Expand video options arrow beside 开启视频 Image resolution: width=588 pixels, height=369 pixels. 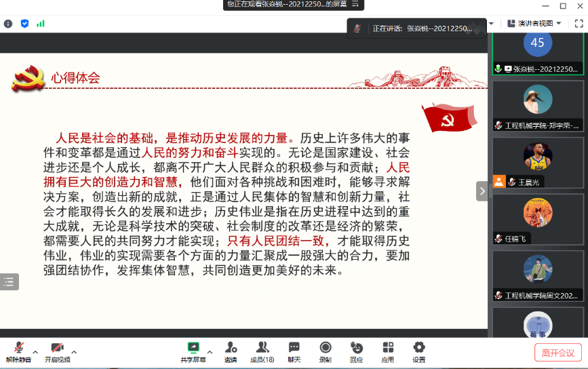(x=74, y=352)
